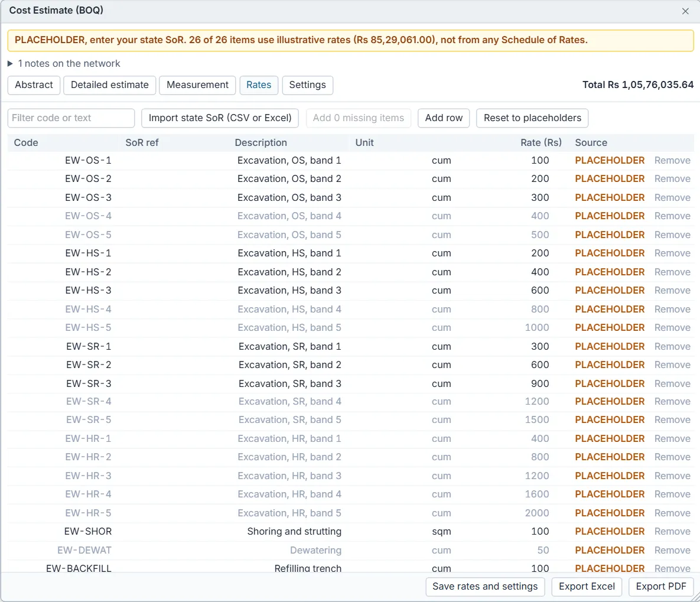700x602 pixels.
Task: Remove the EW-OS-5 row
Action: click(x=672, y=235)
